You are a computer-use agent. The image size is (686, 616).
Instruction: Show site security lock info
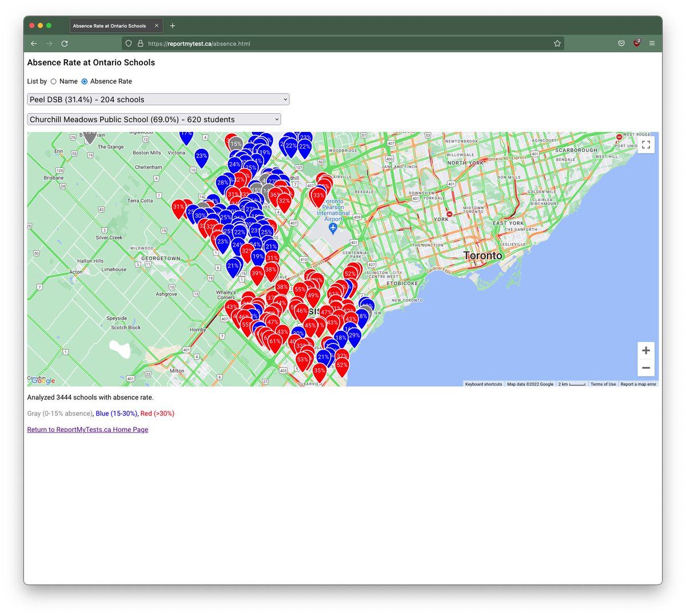tap(140, 43)
